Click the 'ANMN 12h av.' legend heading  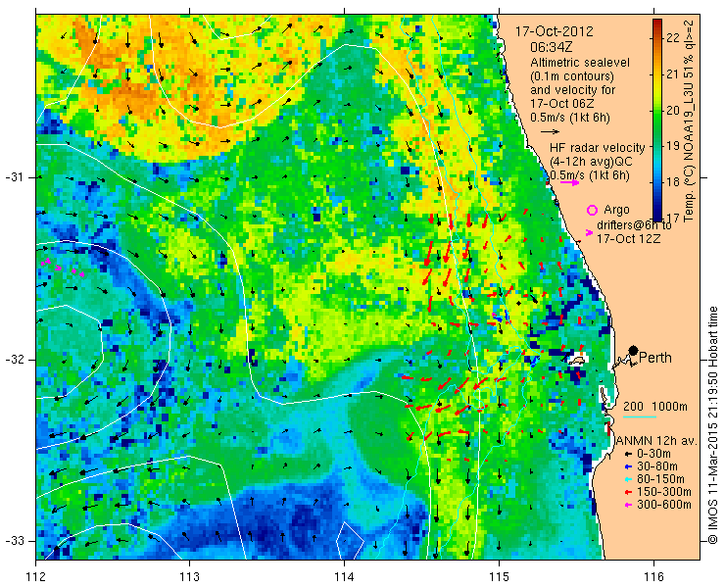coord(656,441)
